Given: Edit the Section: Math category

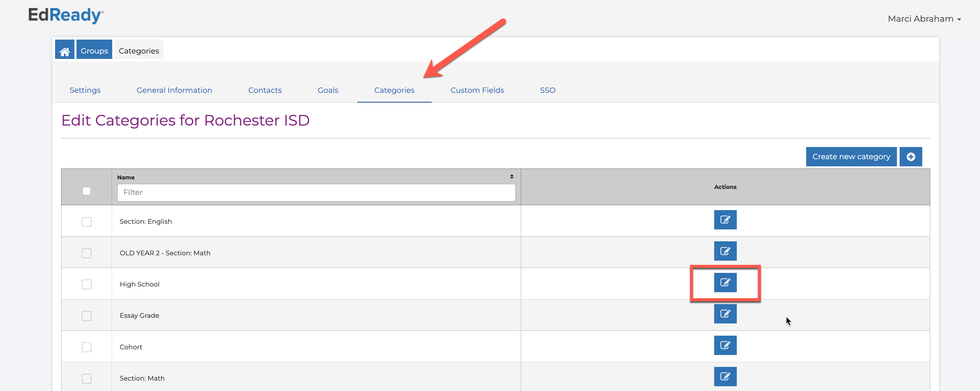Looking at the screenshot, I should [725, 376].
